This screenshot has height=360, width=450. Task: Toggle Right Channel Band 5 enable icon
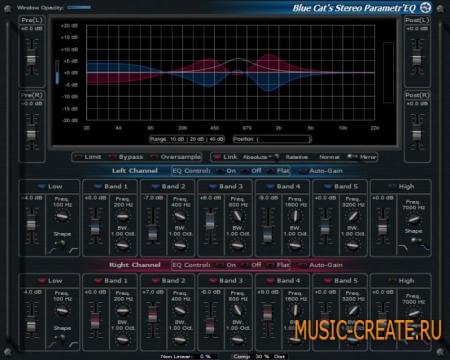328,281
